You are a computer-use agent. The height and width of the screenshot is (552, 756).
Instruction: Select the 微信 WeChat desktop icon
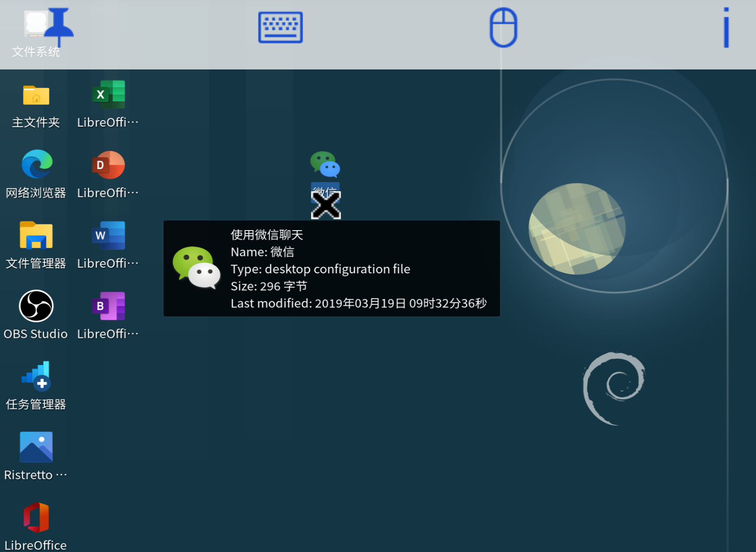325,164
